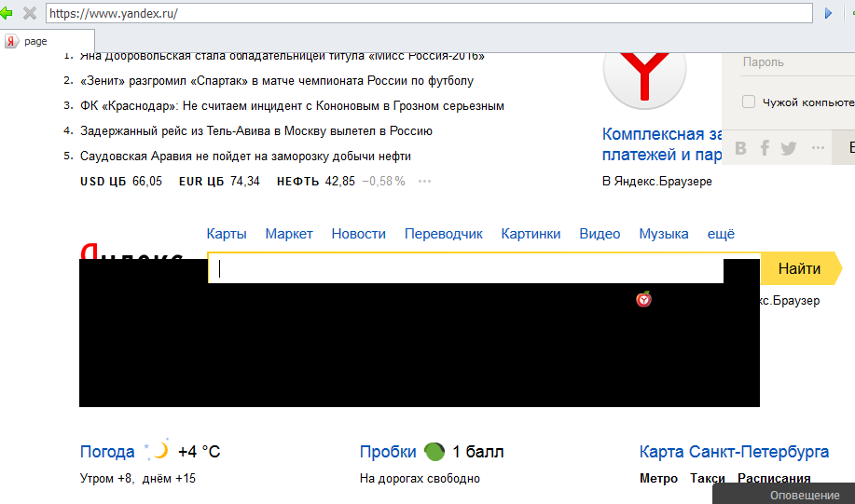
Task: Open the Метро link
Action: [658, 479]
